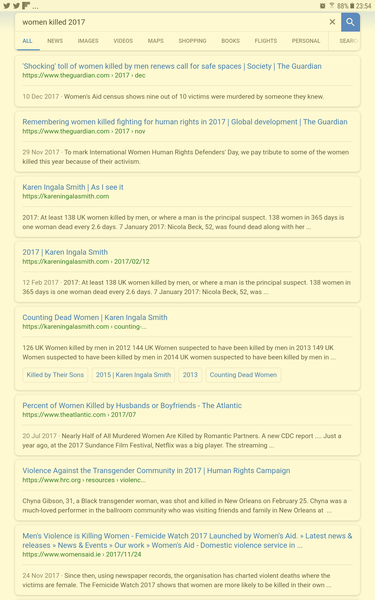Switch to the SHOPPING tab
The width and height of the screenshot is (375, 600).
tap(192, 41)
